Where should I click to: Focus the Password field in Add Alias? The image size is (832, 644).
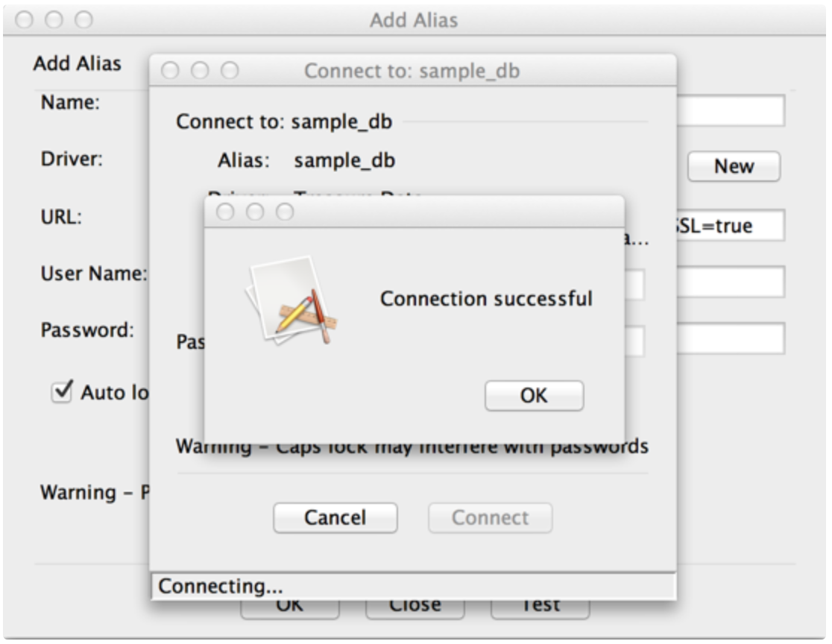730,338
